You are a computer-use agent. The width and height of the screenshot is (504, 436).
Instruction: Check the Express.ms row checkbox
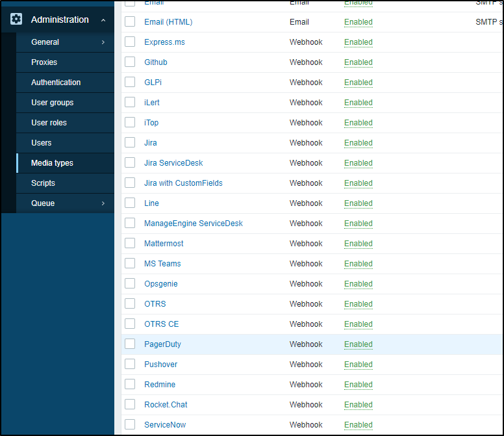(130, 42)
